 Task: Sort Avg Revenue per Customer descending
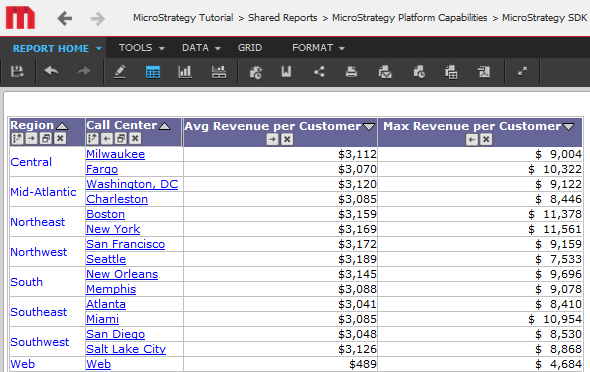[369, 127]
